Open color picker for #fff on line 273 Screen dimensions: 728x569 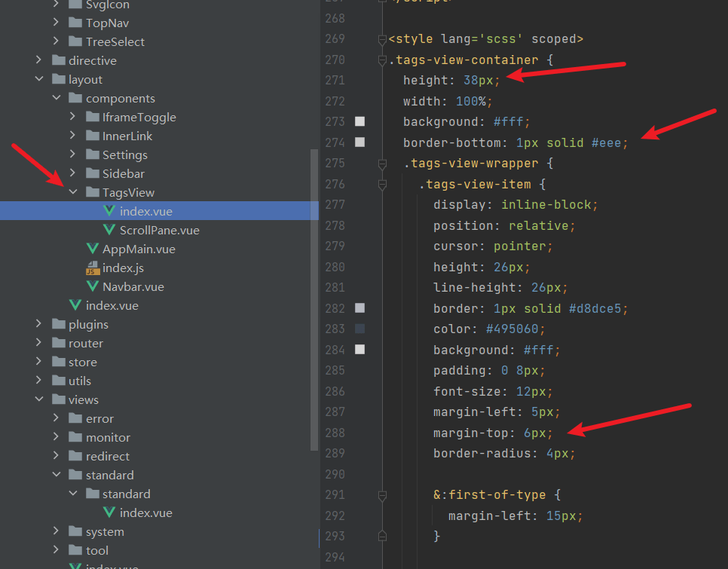[359, 121]
